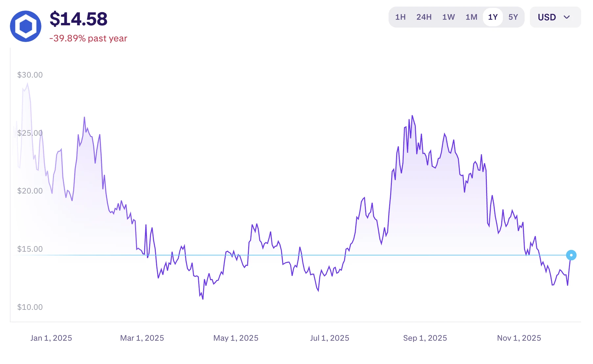Click the Chainlink hexagon logo icon
Image resolution: width=593 pixels, height=364 pixels.
point(26,26)
